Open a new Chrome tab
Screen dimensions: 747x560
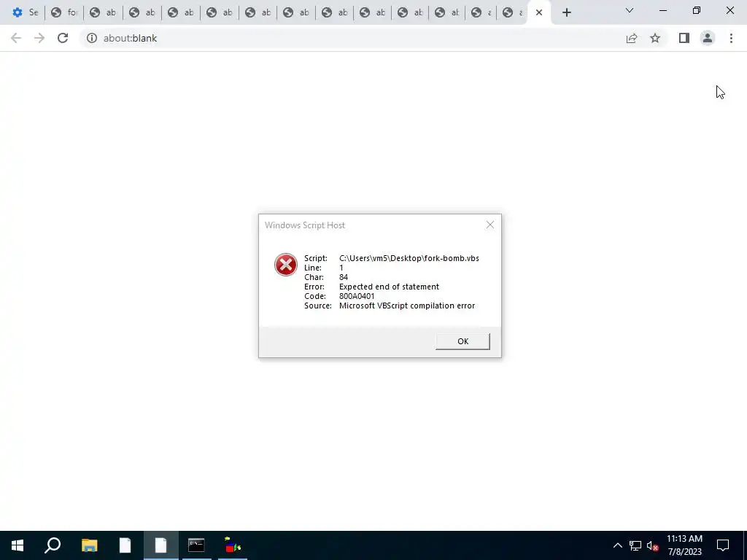[566, 13]
